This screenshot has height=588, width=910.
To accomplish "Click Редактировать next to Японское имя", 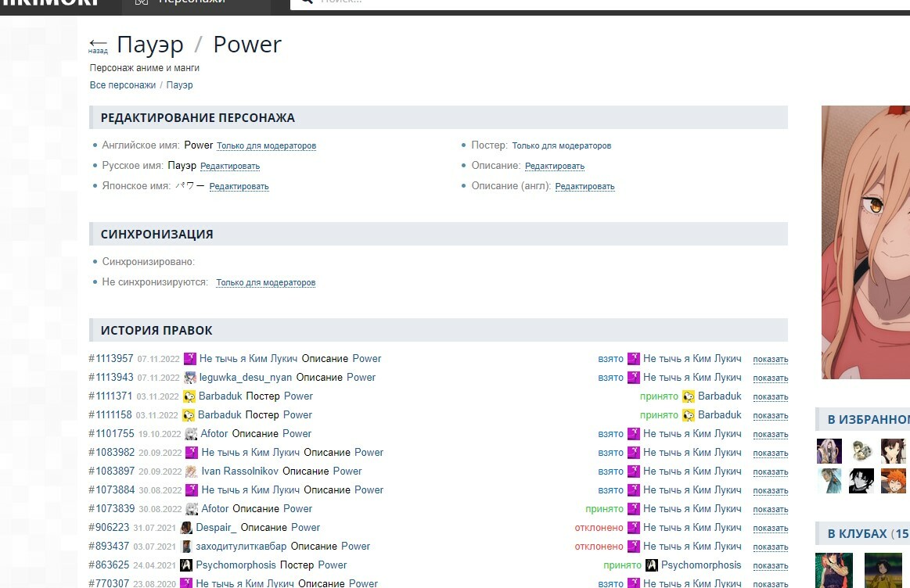I will click(239, 187).
